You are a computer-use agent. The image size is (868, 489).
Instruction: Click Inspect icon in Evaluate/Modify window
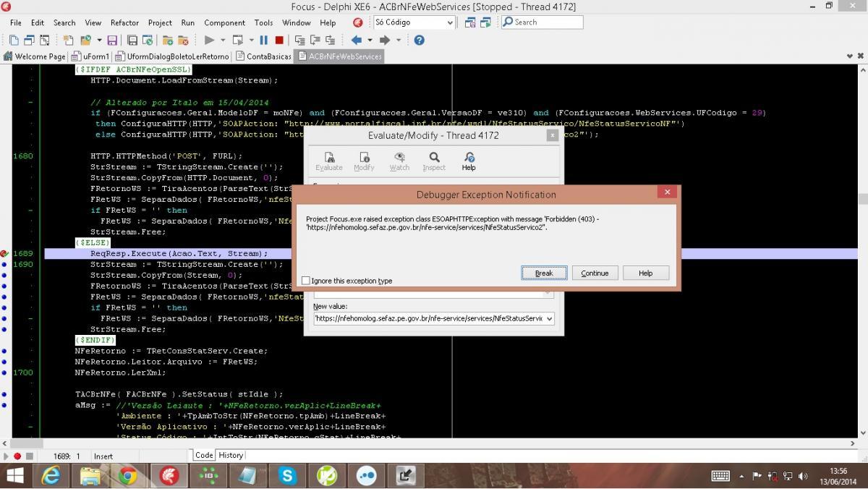(434, 161)
